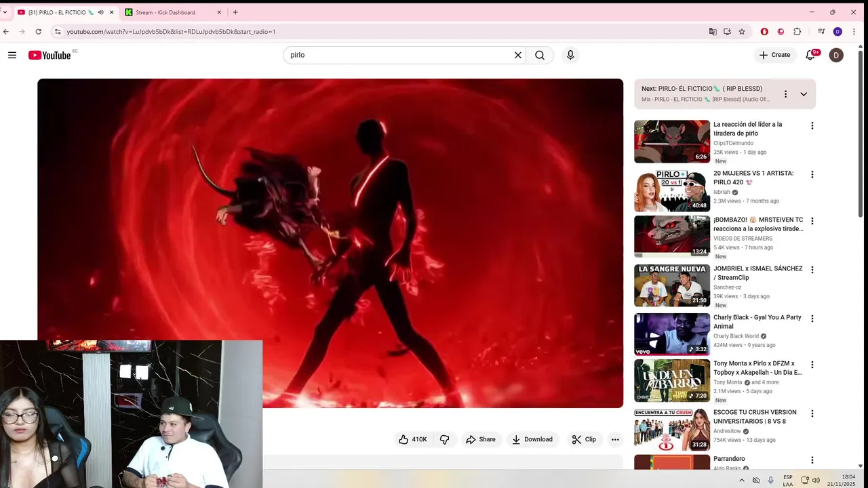Click the taskbar microphone icon
868x488 pixels.
tap(771, 480)
